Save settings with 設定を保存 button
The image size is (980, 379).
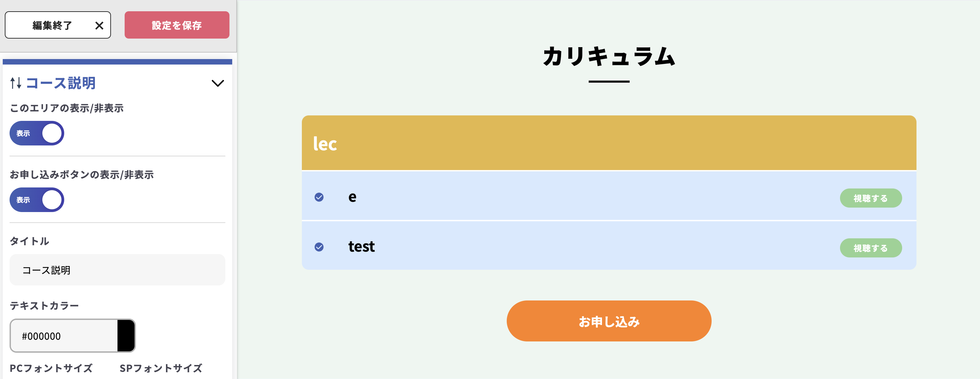[x=177, y=25]
